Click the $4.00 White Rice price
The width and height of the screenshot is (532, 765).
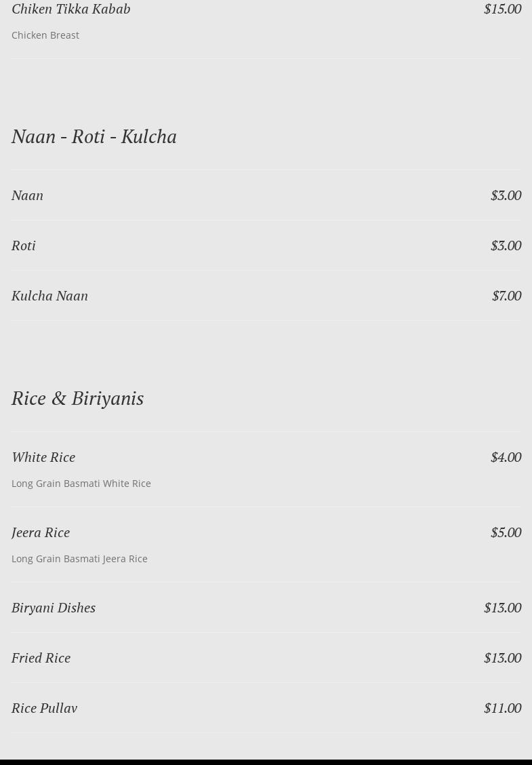pos(506,457)
